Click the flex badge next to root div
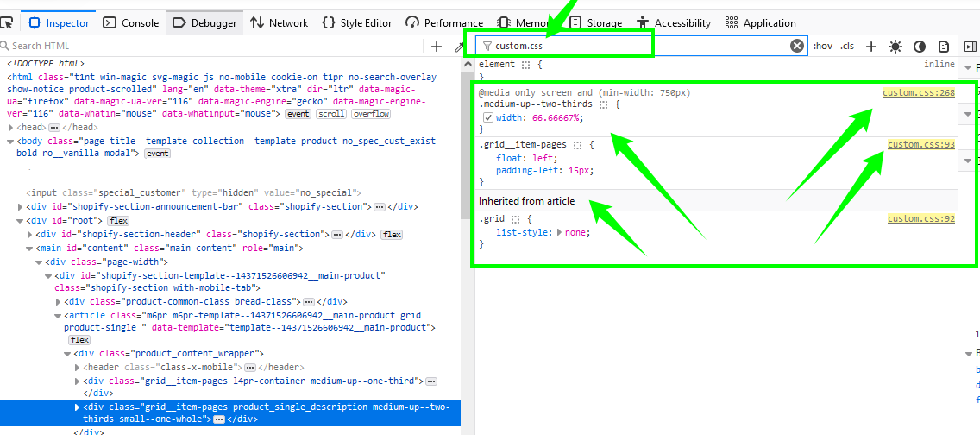This screenshot has height=435, width=980. (x=119, y=221)
